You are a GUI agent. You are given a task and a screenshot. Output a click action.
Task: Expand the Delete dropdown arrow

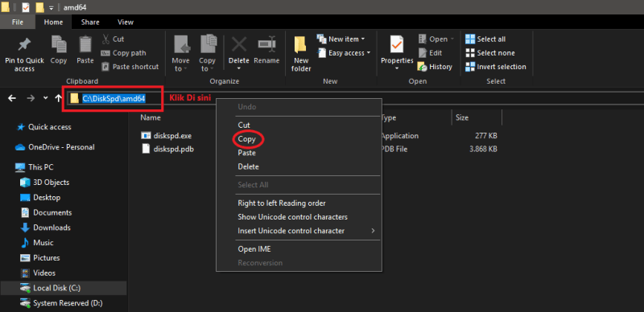pos(238,68)
